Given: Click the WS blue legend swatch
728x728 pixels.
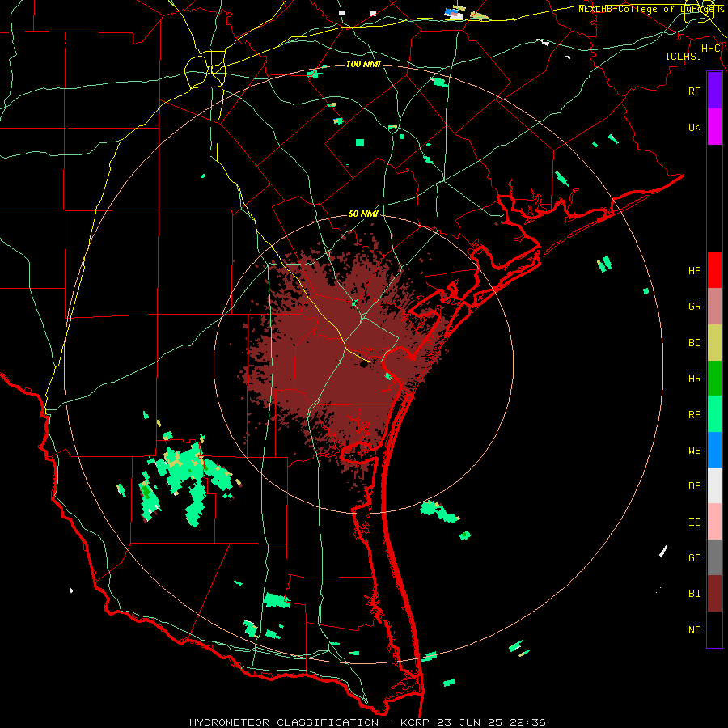Looking at the screenshot, I should 714,450.
